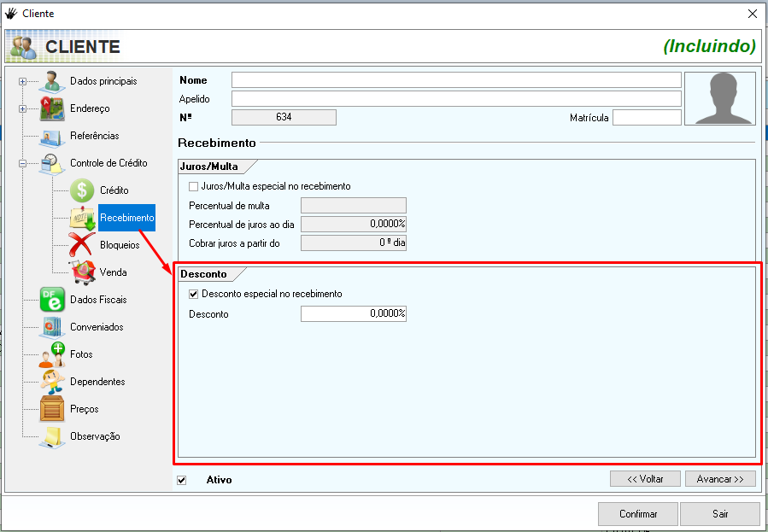The height and width of the screenshot is (532, 768).
Task: Toggle the Ativo checkbox
Action: coord(182,480)
